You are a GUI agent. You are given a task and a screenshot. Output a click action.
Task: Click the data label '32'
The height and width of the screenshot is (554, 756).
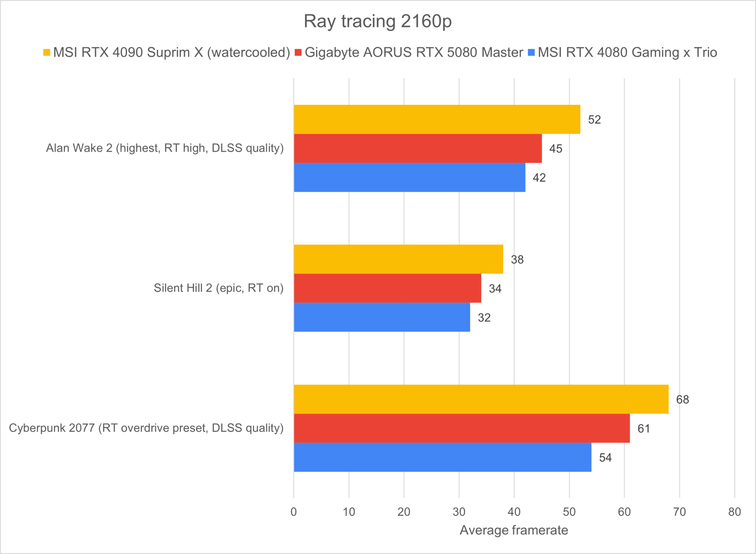coord(484,317)
